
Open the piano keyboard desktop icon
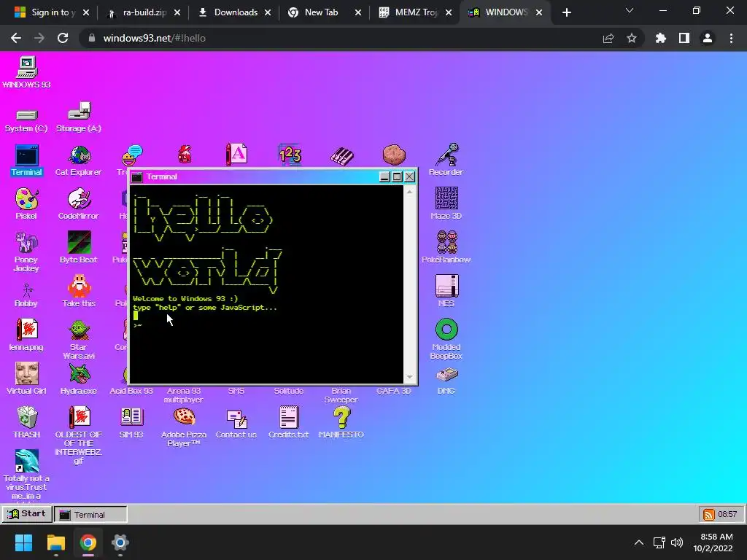341,156
